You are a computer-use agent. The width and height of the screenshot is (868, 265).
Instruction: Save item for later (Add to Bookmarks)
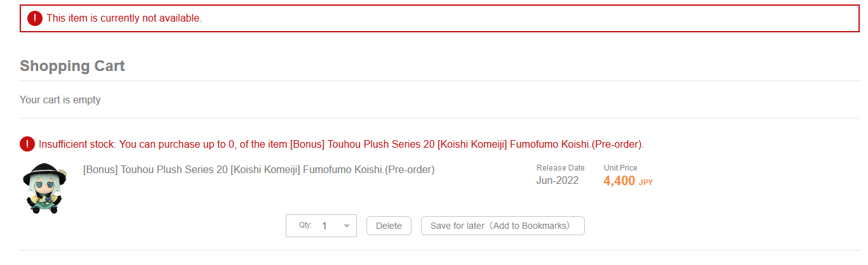tap(502, 226)
